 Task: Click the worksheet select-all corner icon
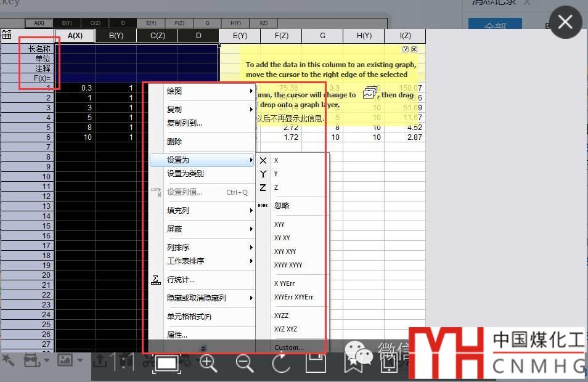(x=7, y=35)
